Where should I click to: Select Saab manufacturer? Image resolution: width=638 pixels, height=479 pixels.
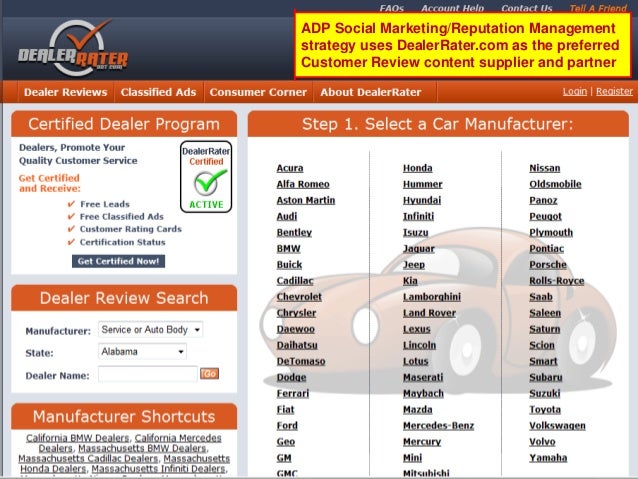pos(541,297)
